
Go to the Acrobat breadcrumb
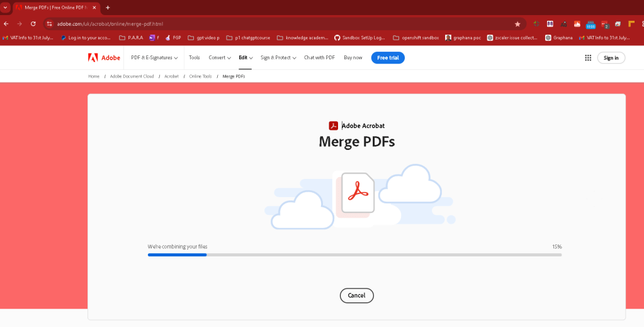171,76
